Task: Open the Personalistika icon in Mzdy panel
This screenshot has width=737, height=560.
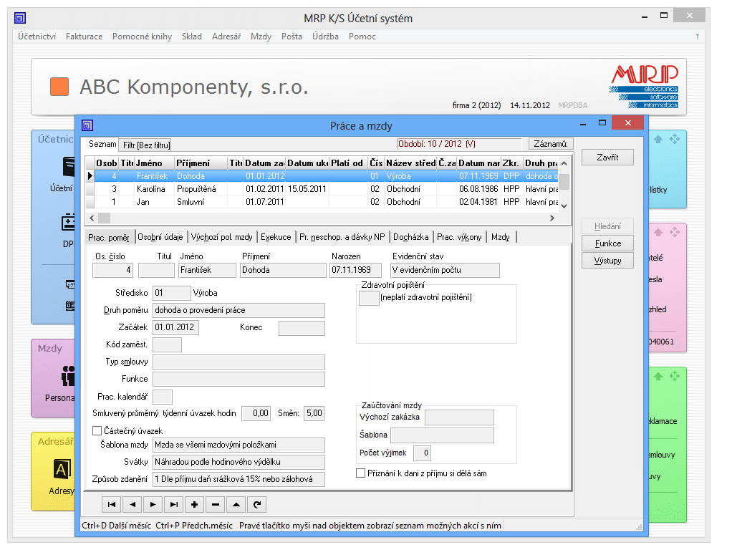Action: point(68,376)
